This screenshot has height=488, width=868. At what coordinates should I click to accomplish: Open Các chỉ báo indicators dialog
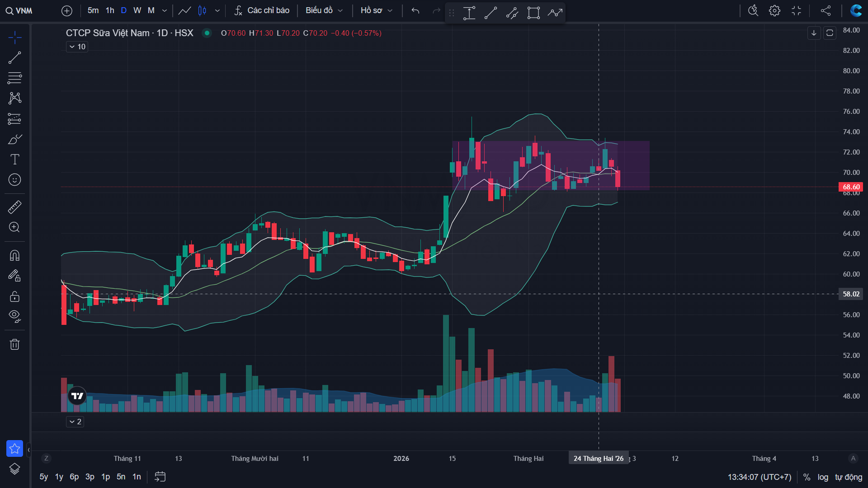coord(262,10)
